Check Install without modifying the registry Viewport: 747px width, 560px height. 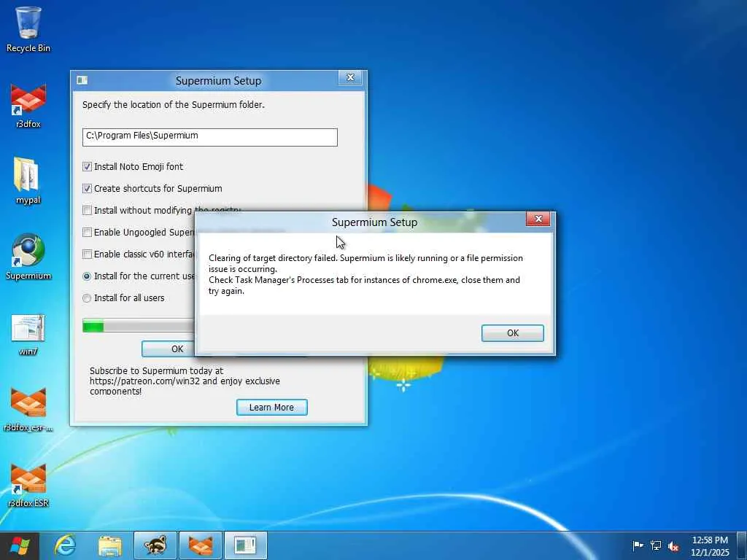(87, 211)
